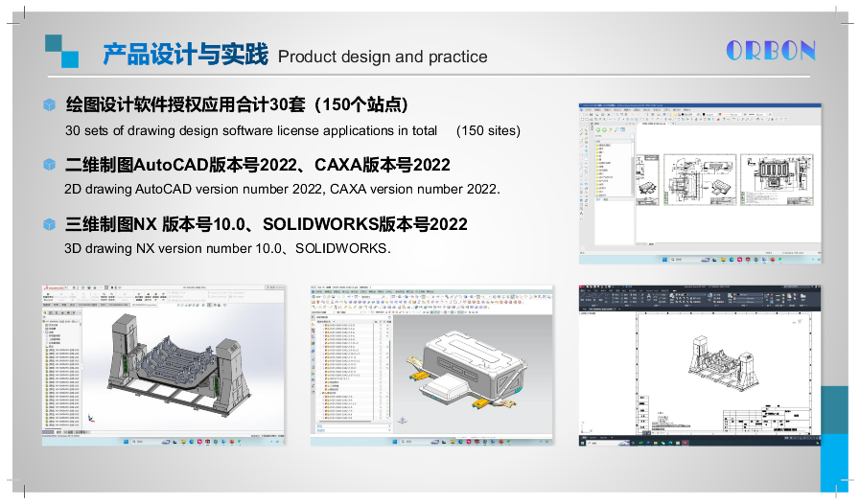Toggle the last component checkbox in NX assembly navigator
This screenshot has width=860, height=504.
point(383,418)
